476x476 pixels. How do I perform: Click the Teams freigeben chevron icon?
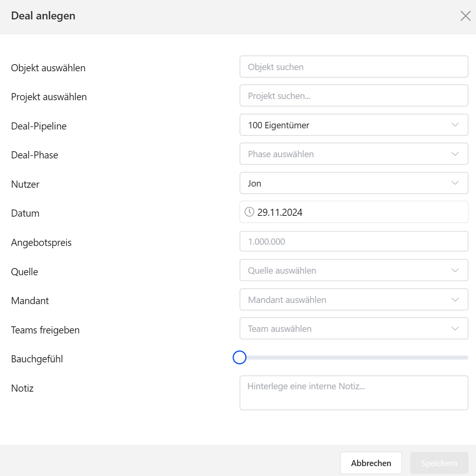click(x=455, y=329)
